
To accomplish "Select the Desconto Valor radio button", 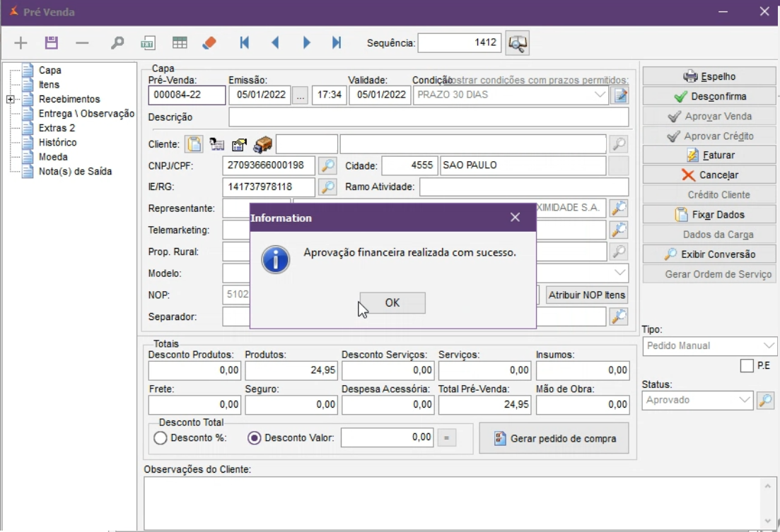I will pyautogui.click(x=255, y=438).
